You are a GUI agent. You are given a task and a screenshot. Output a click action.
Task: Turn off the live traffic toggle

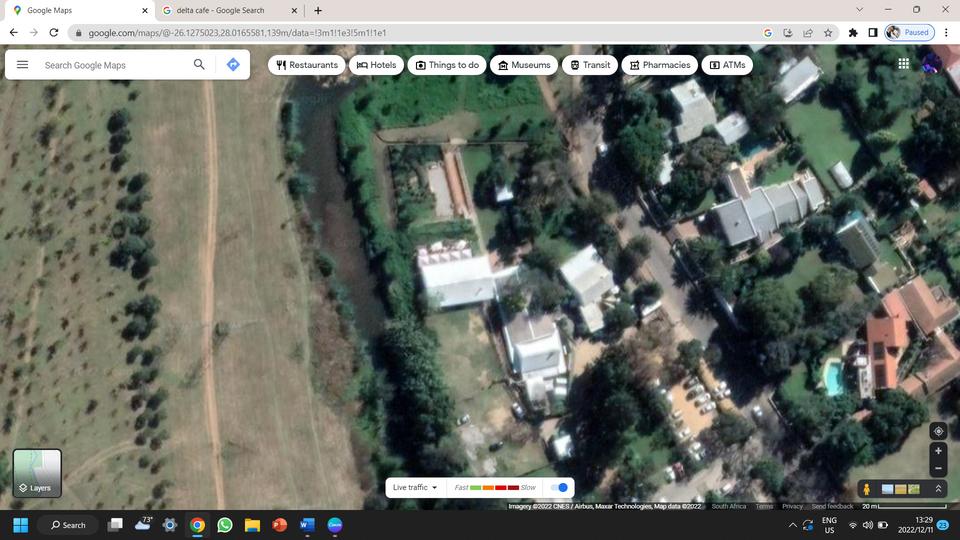click(x=559, y=487)
